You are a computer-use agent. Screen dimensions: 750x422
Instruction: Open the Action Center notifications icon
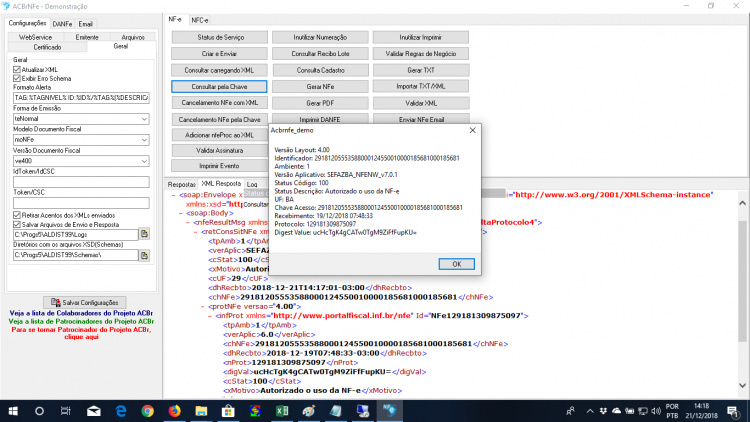click(x=732, y=411)
